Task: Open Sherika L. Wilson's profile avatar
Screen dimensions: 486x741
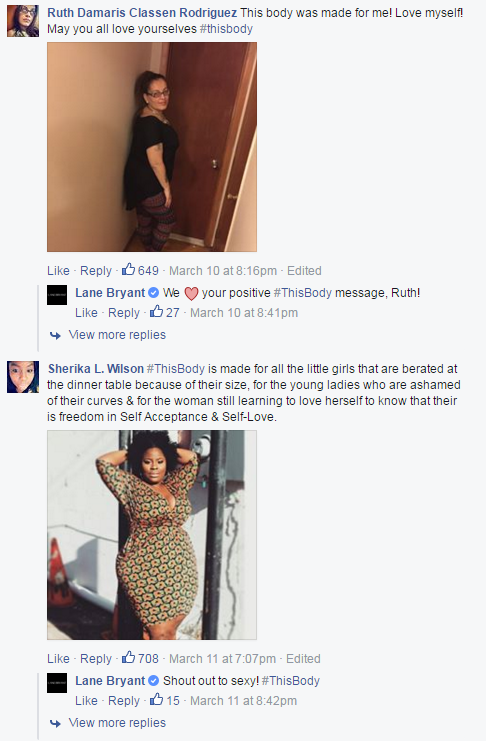Action: point(23,377)
